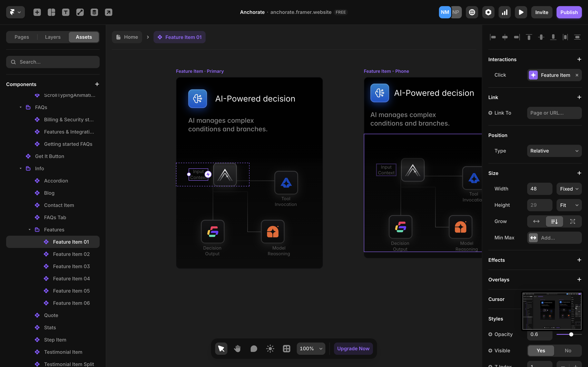Select the comment tool in bottom bar
Screen dimensions: 588x367
pyautogui.click(x=254, y=349)
